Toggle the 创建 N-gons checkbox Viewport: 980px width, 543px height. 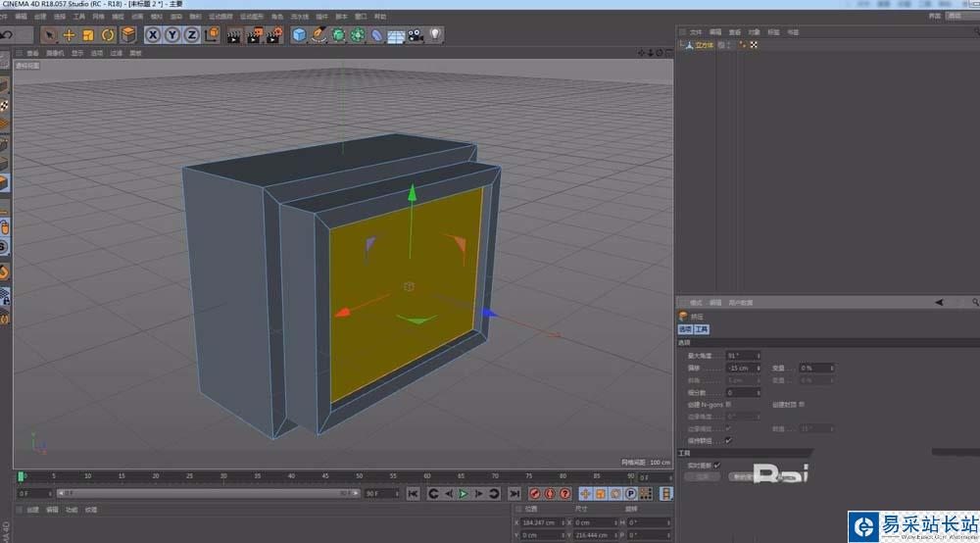coord(728,404)
